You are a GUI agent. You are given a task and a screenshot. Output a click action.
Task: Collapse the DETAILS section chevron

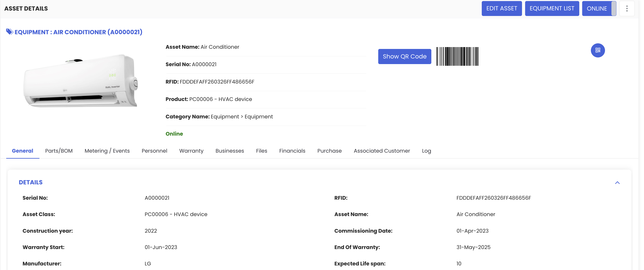pyautogui.click(x=617, y=182)
